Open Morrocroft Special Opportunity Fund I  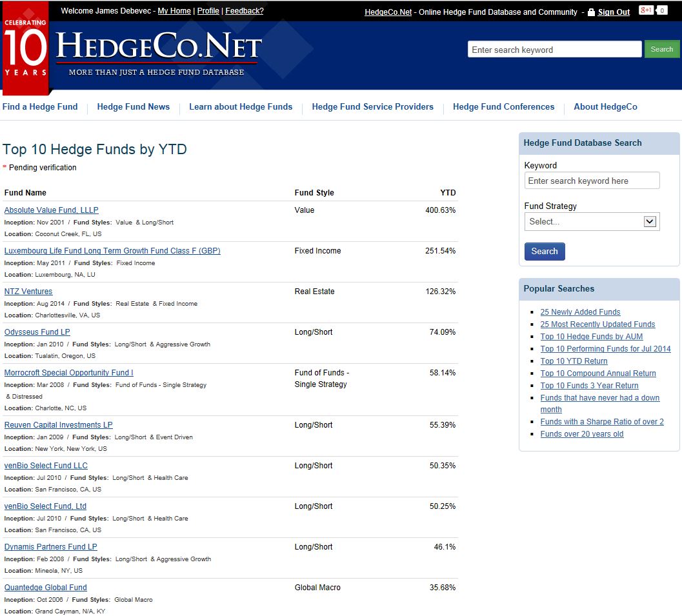pos(69,373)
